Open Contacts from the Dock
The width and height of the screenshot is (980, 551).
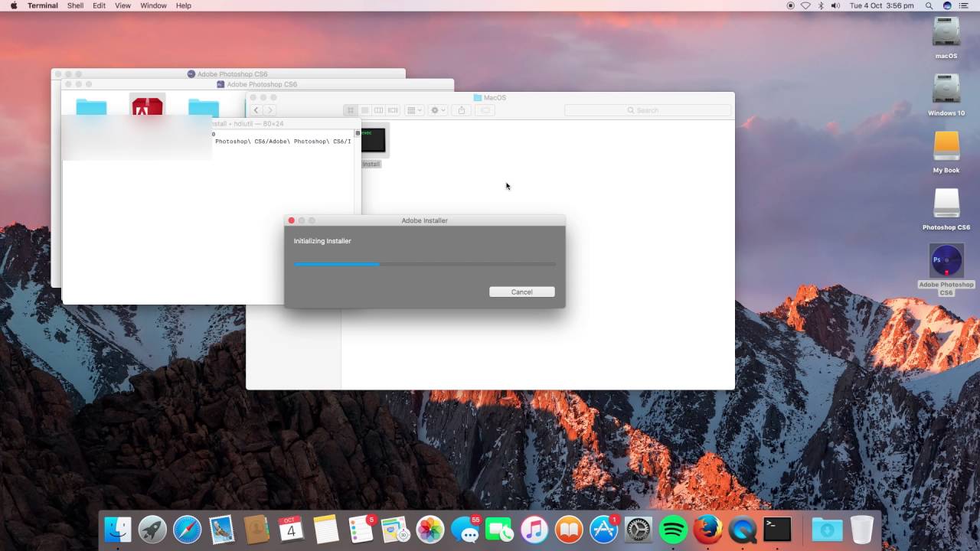pos(256,530)
